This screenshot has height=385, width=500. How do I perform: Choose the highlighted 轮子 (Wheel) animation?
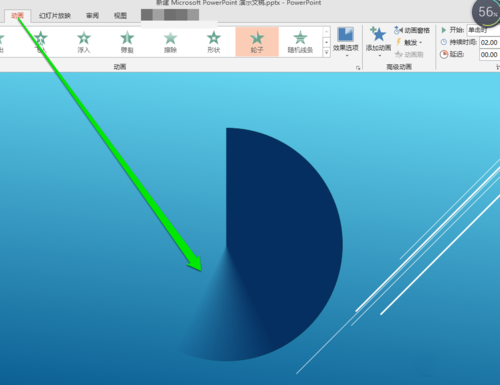(257, 42)
